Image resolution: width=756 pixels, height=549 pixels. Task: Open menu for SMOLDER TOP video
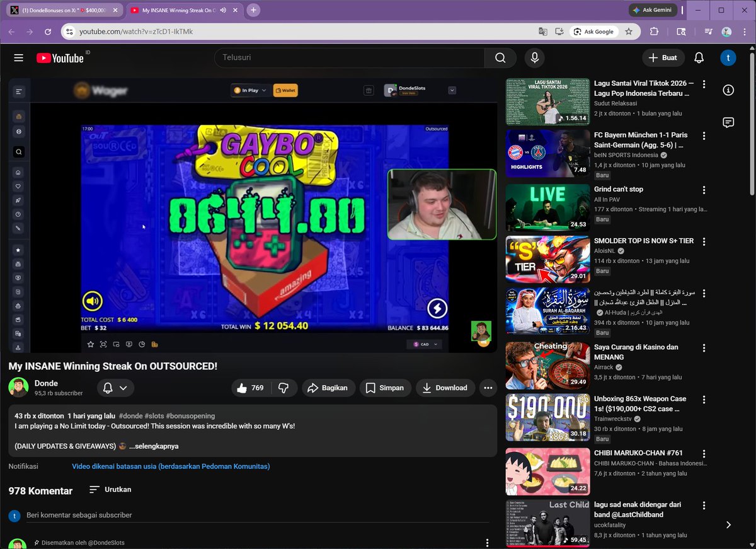point(704,241)
